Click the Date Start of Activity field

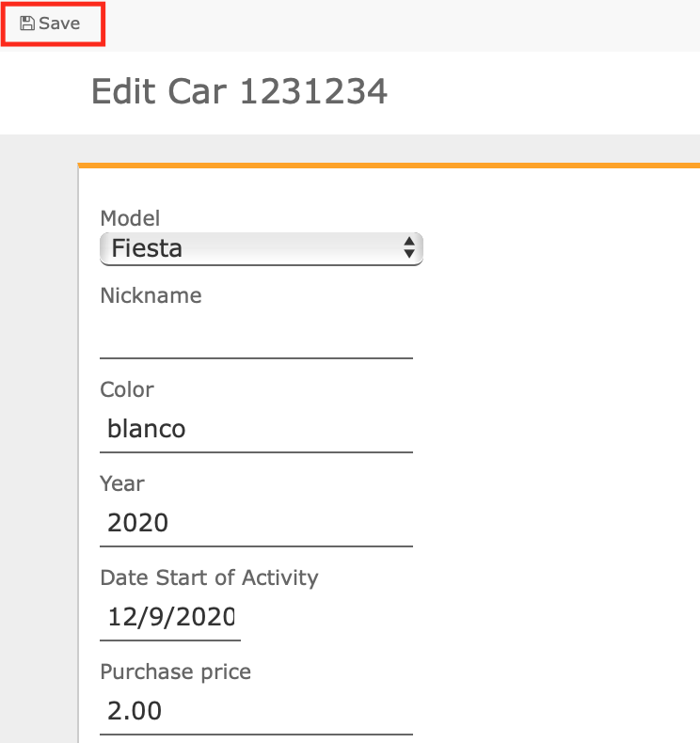pyautogui.click(x=170, y=617)
